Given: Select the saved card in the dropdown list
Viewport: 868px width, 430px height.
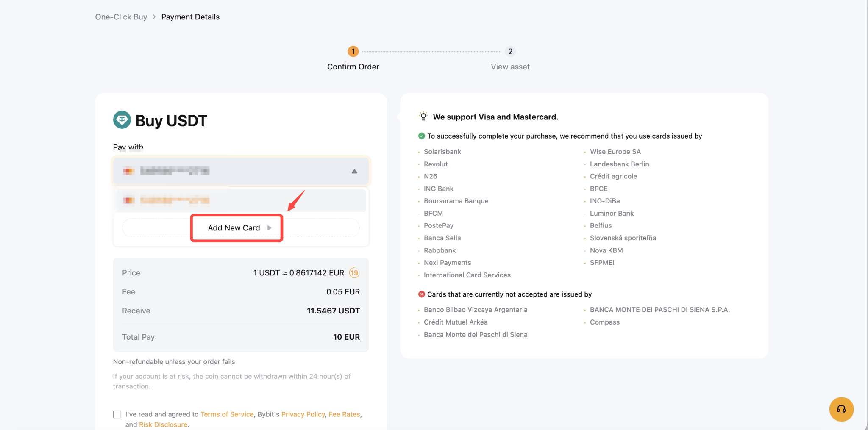Looking at the screenshot, I should pyautogui.click(x=241, y=200).
